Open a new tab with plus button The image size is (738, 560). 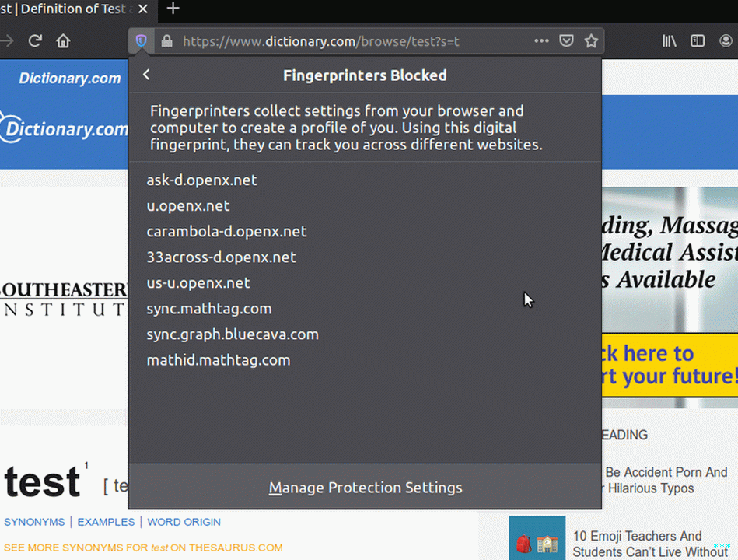point(173,9)
